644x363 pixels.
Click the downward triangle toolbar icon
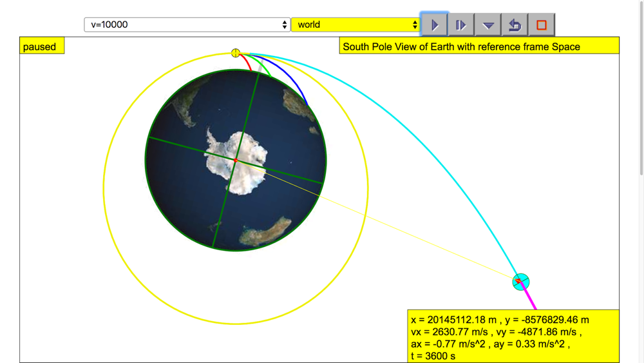coord(488,25)
